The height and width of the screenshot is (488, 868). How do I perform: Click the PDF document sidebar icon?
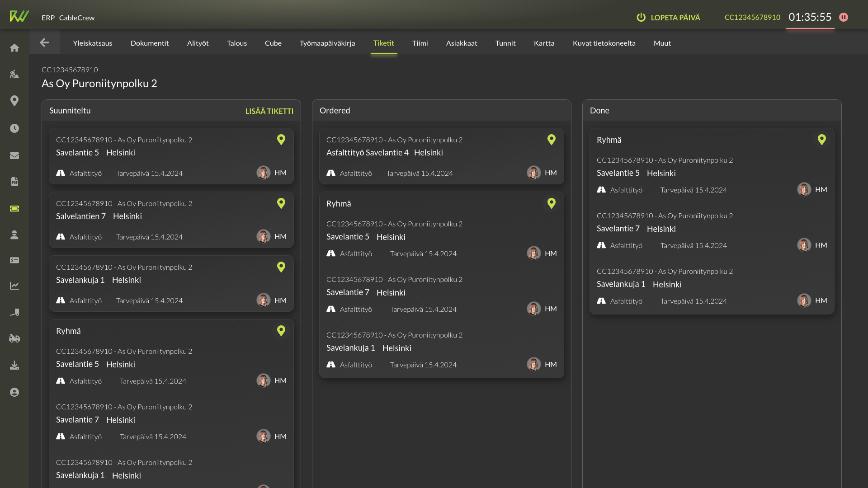tap(14, 182)
